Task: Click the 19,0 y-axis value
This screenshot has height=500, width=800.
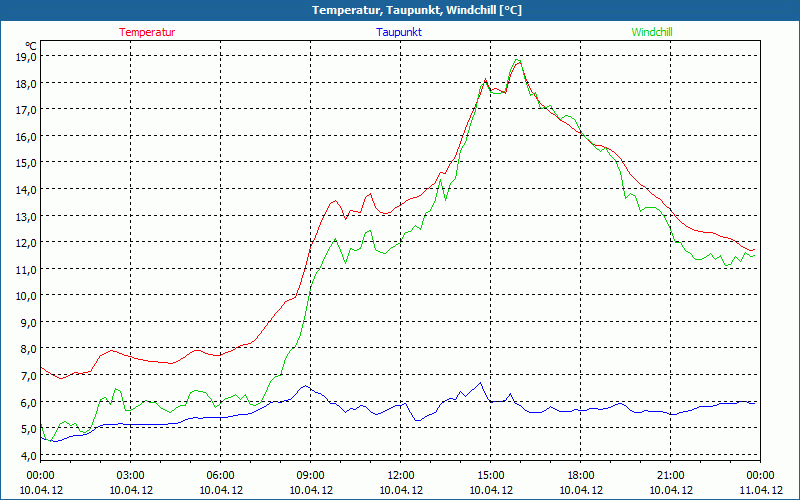Action: pos(26,57)
